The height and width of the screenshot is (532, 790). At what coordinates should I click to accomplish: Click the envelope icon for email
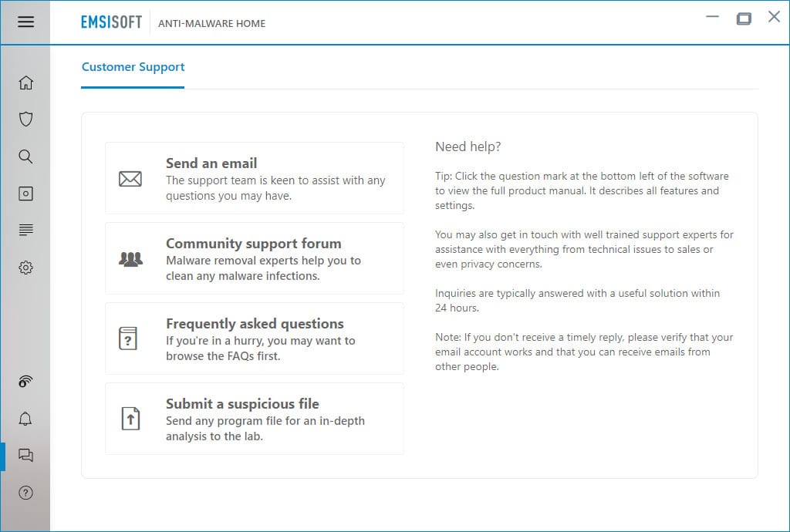tap(130, 179)
